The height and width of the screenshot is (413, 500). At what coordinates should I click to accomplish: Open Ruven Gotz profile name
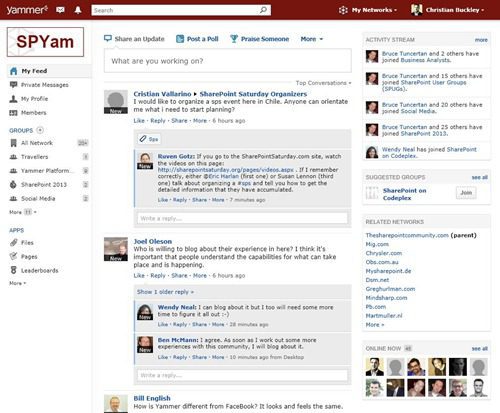click(176, 156)
